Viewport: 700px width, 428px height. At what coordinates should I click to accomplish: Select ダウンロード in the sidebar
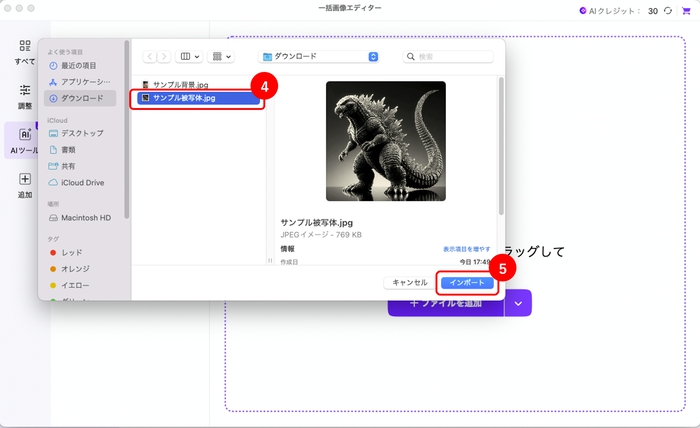pyautogui.click(x=80, y=98)
